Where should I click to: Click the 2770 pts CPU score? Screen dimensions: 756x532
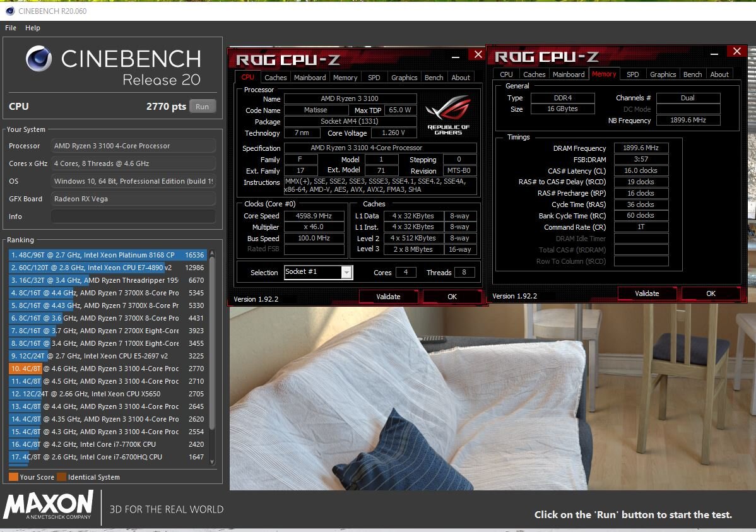[x=166, y=106]
